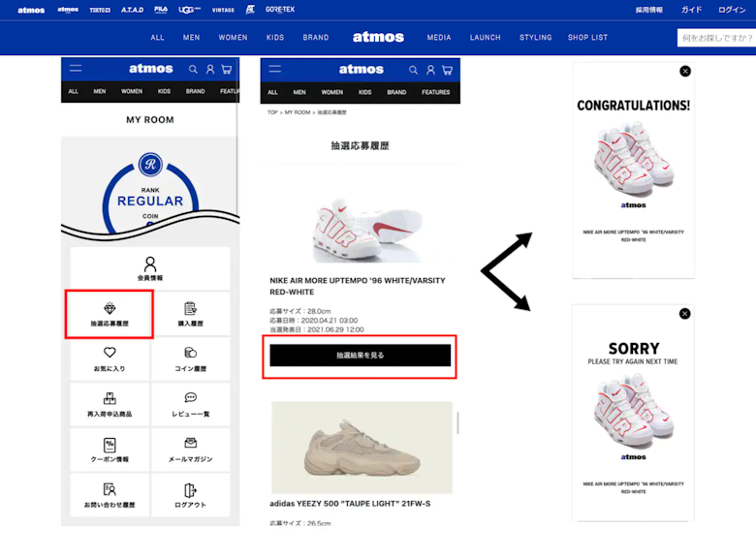756x559 pixels.
Task: Click the 抽選結果を見る button
Action: click(x=361, y=356)
